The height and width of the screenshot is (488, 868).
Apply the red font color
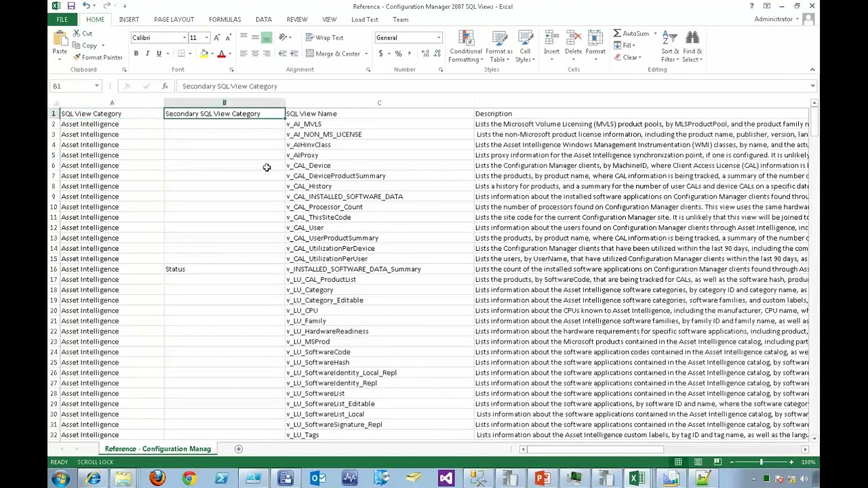coord(221,54)
